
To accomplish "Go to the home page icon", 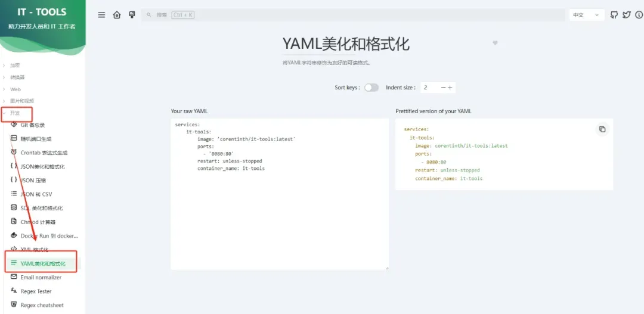I will coord(117,15).
